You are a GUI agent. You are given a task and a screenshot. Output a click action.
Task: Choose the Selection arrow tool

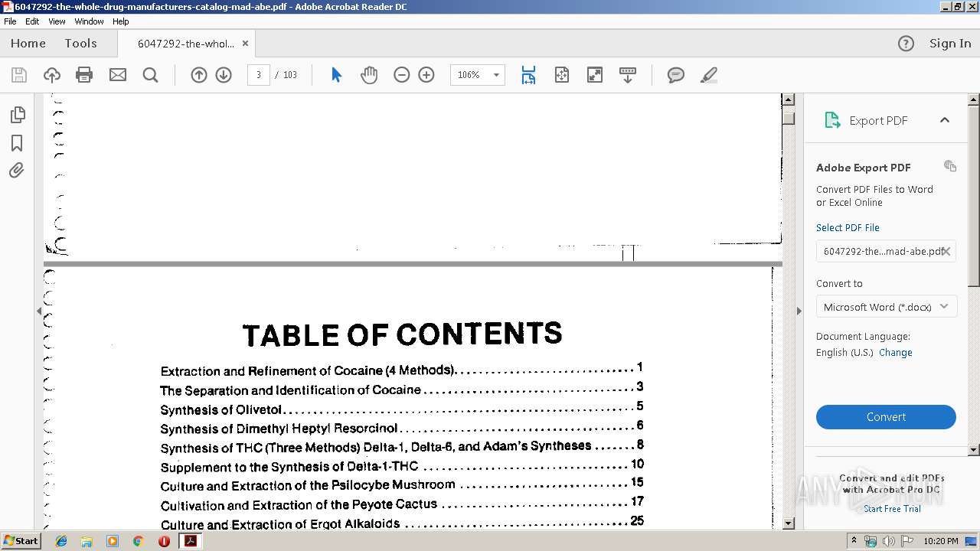pyautogui.click(x=336, y=75)
